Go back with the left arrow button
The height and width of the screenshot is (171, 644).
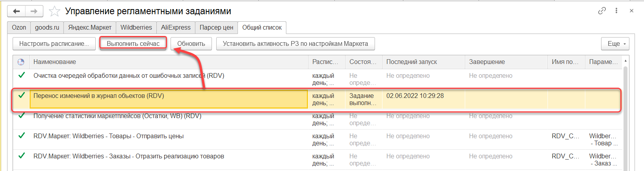(17, 11)
